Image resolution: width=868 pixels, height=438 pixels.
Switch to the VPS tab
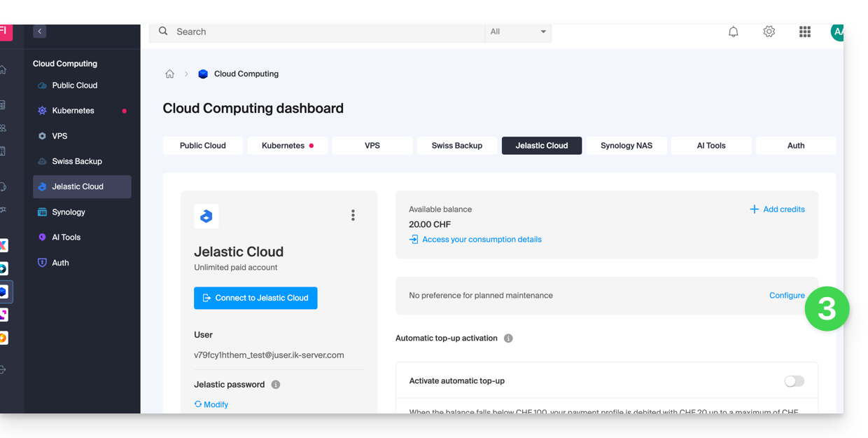(372, 146)
